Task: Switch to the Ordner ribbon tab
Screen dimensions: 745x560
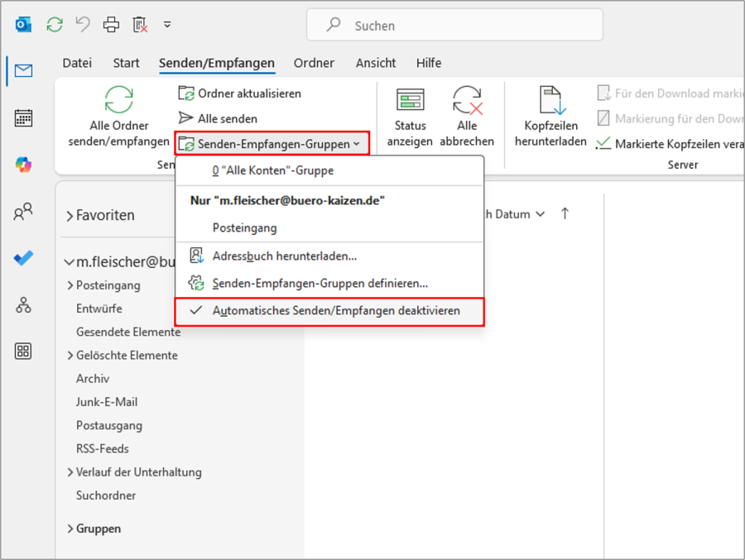Action: click(x=312, y=63)
